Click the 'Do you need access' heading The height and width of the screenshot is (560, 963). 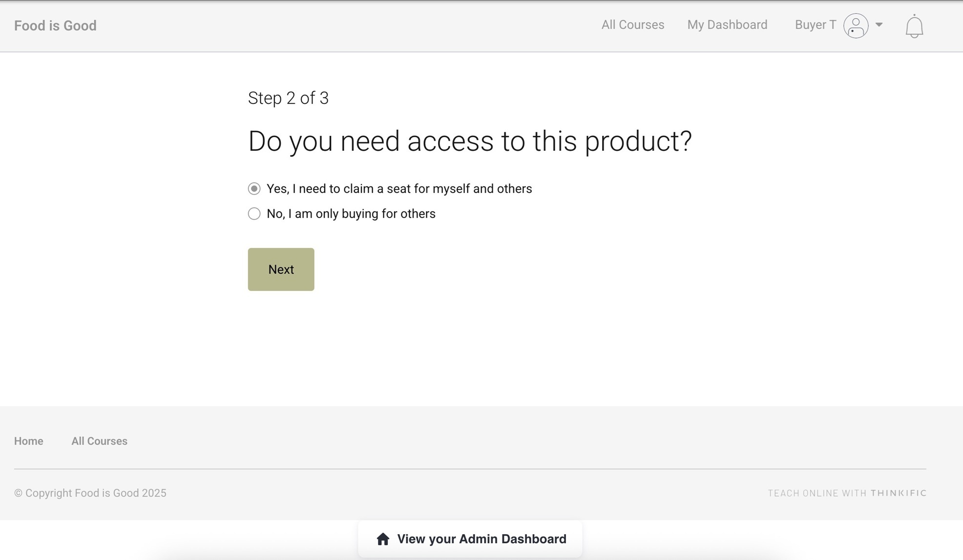coord(469,141)
